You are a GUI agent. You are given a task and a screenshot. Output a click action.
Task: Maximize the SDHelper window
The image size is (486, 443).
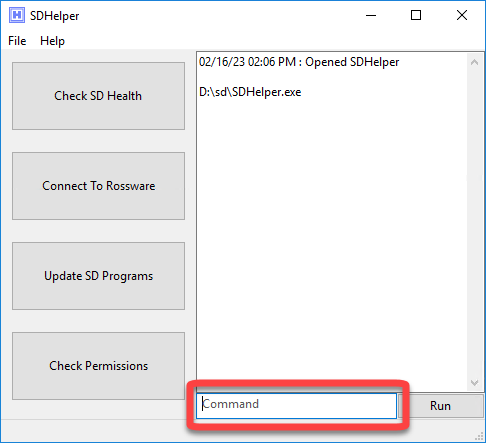pyautogui.click(x=416, y=15)
